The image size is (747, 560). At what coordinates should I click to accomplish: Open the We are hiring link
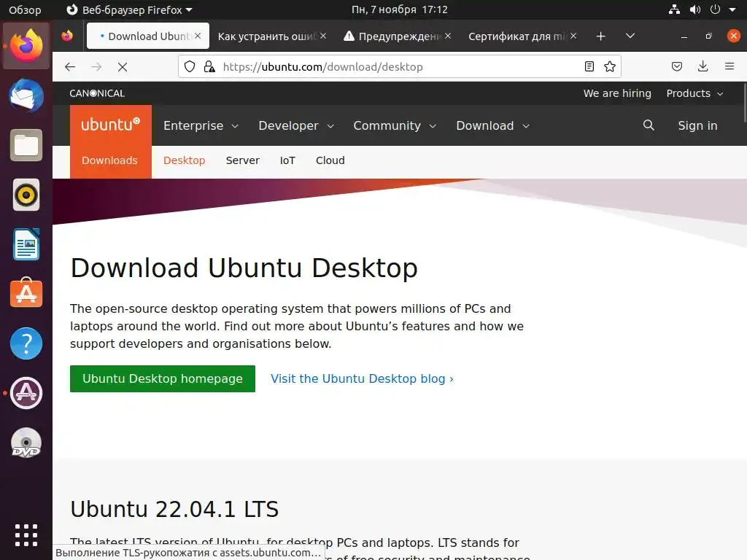click(x=617, y=93)
